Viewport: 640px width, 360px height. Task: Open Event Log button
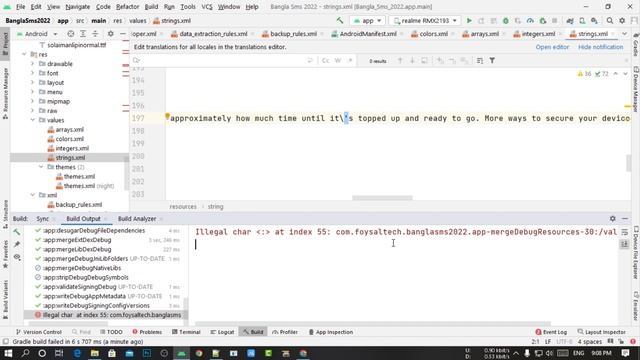pos(551,332)
